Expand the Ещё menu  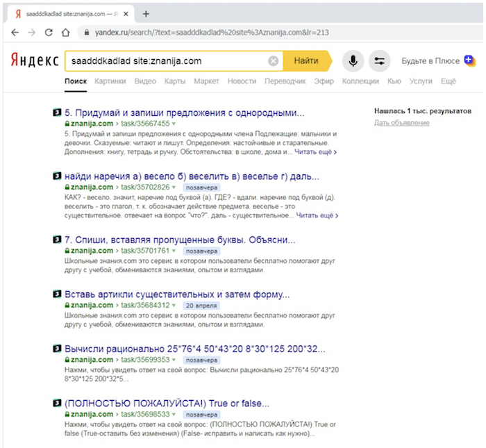(x=449, y=81)
